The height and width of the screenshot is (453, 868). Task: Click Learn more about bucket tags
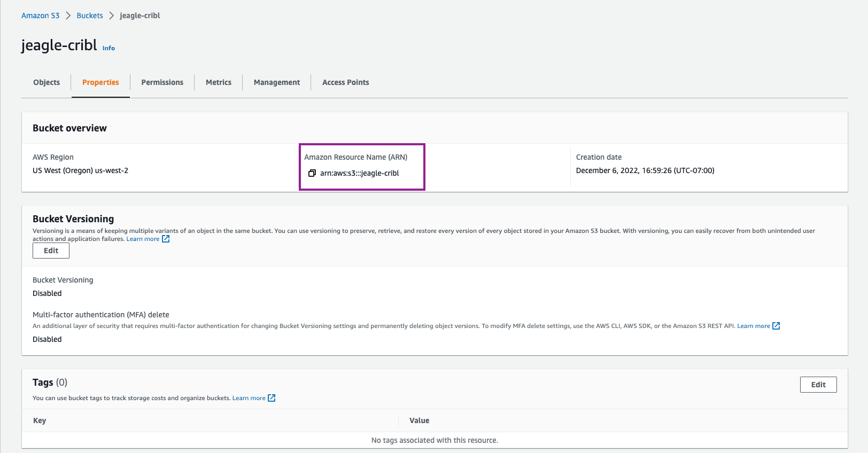click(249, 398)
